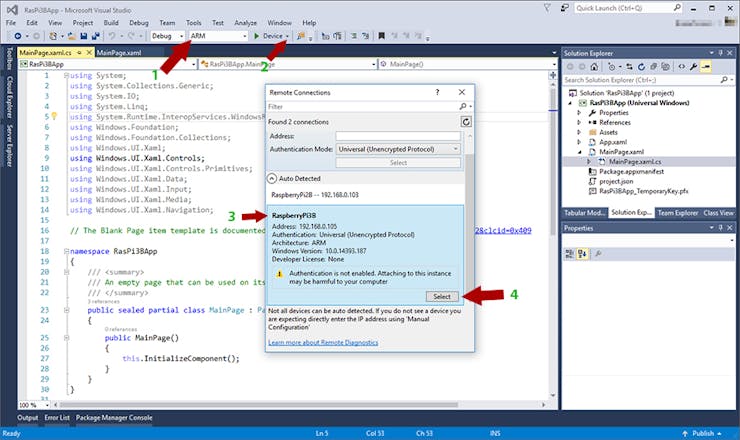Viewport: 740px width, 440px height.
Task: Switch to the Team Explorer tab
Action: click(678, 213)
